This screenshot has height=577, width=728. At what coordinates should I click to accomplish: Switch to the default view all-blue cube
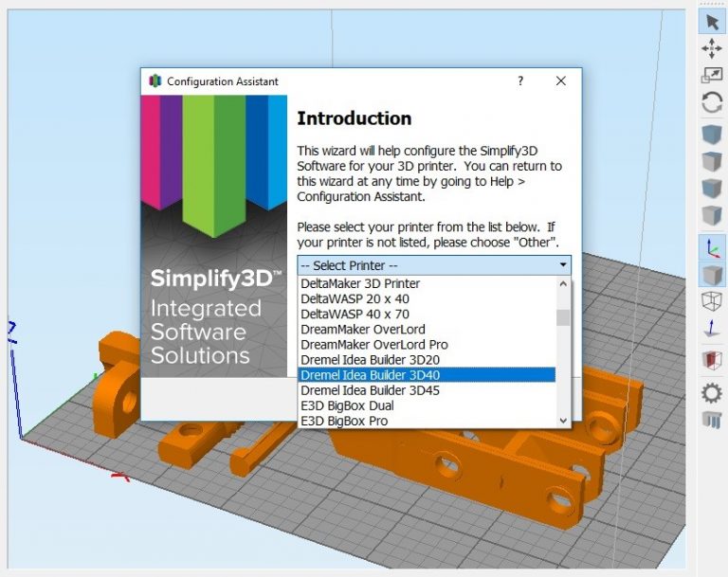pos(712,135)
